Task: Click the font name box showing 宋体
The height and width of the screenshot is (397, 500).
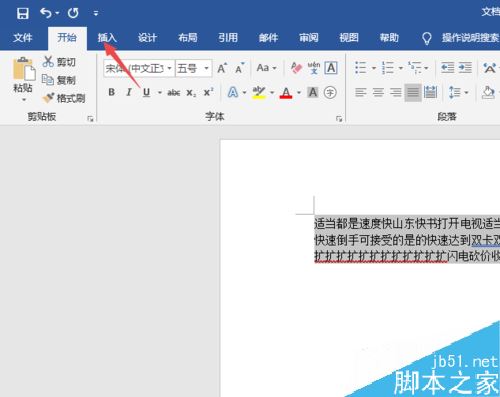Action: click(135, 69)
